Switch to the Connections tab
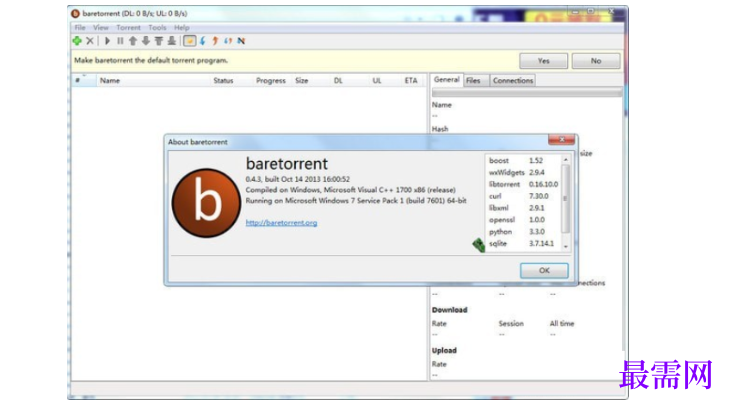Viewport: 731px width, 406px height. click(513, 81)
